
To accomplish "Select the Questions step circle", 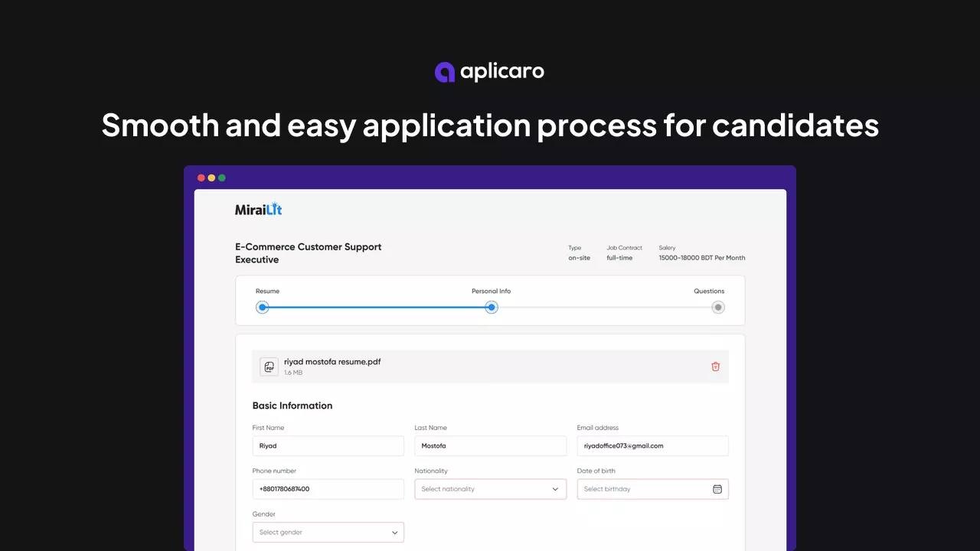I will click(717, 308).
